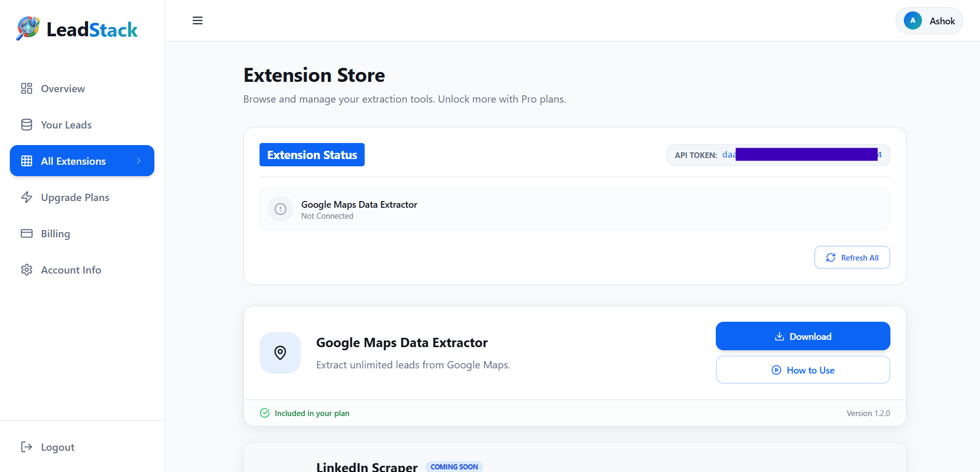This screenshot has width=980, height=472.
Task: Click the Not Connected warning indicator
Action: pos(280,209)
